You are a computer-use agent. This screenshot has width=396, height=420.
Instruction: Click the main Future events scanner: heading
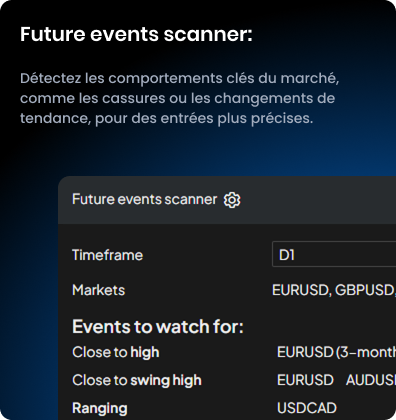click(x=136, y=34)
